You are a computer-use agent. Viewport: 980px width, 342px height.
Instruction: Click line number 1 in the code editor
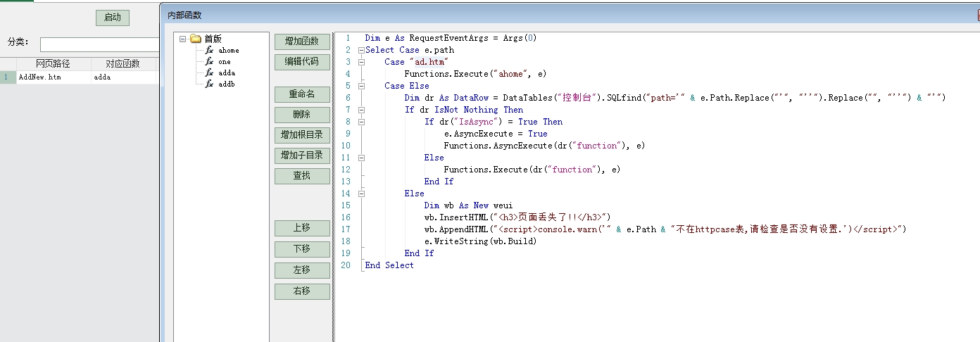347,38
